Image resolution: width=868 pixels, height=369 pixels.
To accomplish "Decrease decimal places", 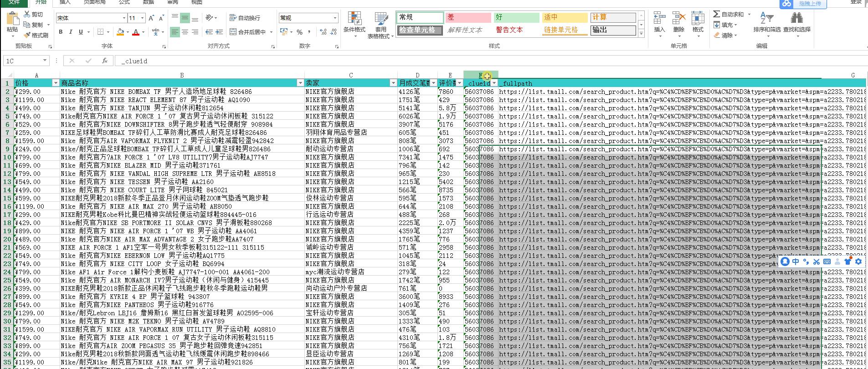I will coord(334,32).
